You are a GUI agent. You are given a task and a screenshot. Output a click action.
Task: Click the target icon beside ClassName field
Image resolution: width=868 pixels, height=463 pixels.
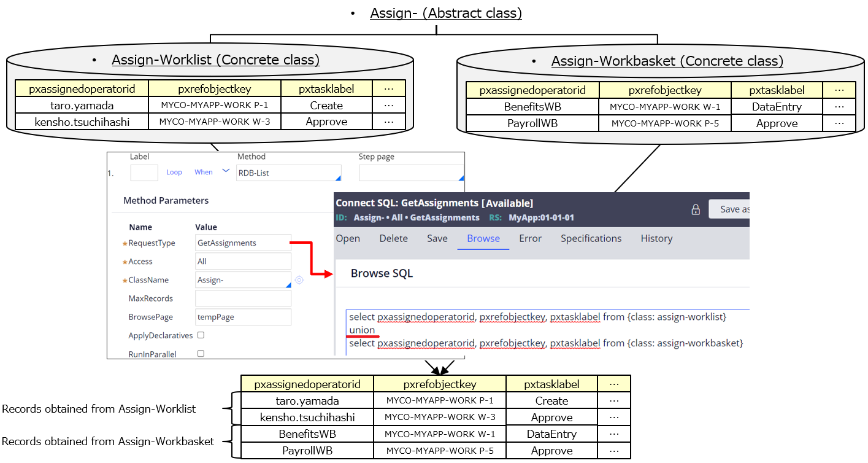coord(299,280)
